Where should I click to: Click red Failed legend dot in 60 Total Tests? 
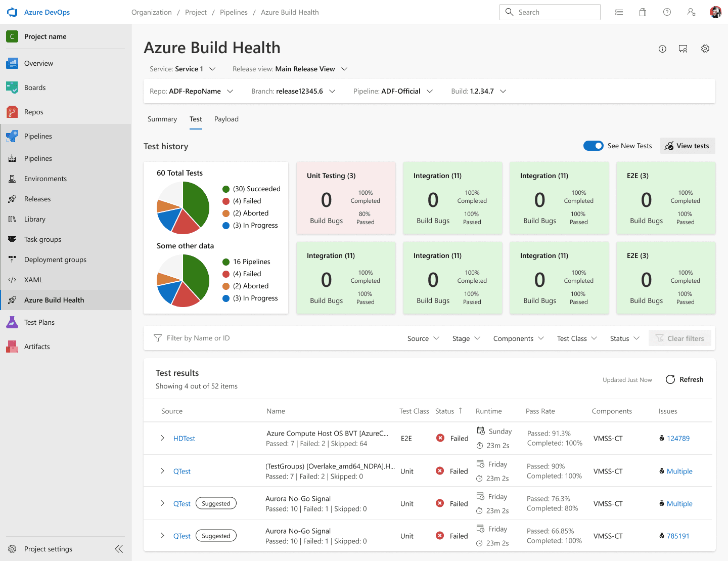[226, 201]
